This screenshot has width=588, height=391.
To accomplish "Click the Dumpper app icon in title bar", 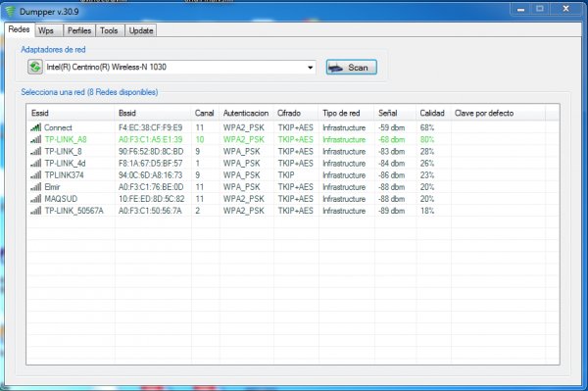I will coord(10,12).
